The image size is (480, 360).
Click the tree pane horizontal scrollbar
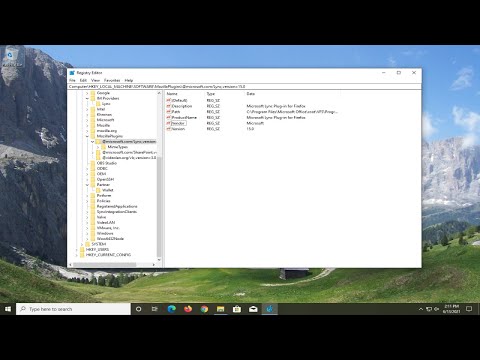pyautogui.click(x=104, y=265)
